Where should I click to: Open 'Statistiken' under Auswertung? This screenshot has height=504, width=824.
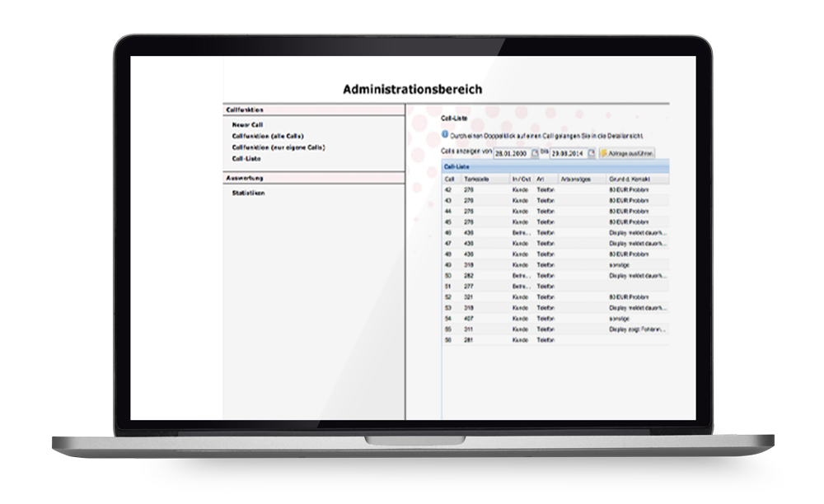click(x=248, y=193)
